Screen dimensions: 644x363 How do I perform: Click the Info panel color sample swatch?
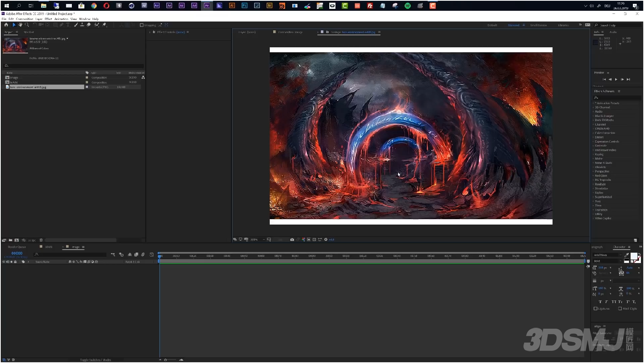(x=595, y=42)
